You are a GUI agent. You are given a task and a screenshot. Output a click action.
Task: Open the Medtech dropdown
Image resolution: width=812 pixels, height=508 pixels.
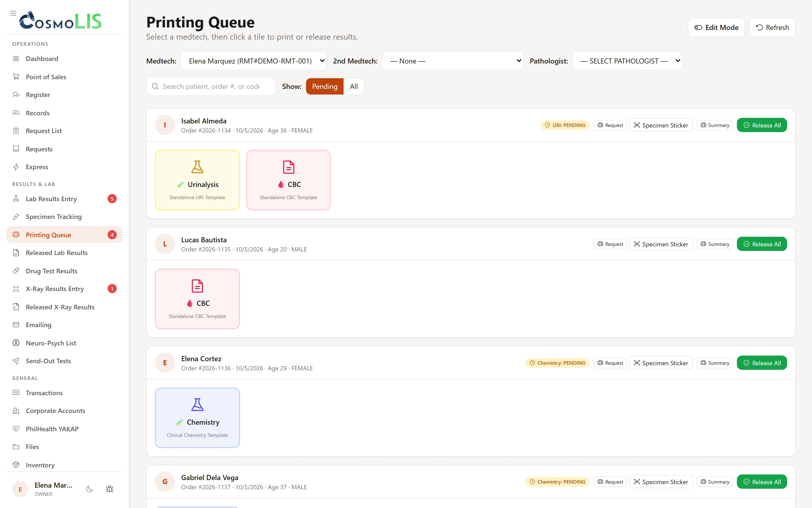point(253,61)
